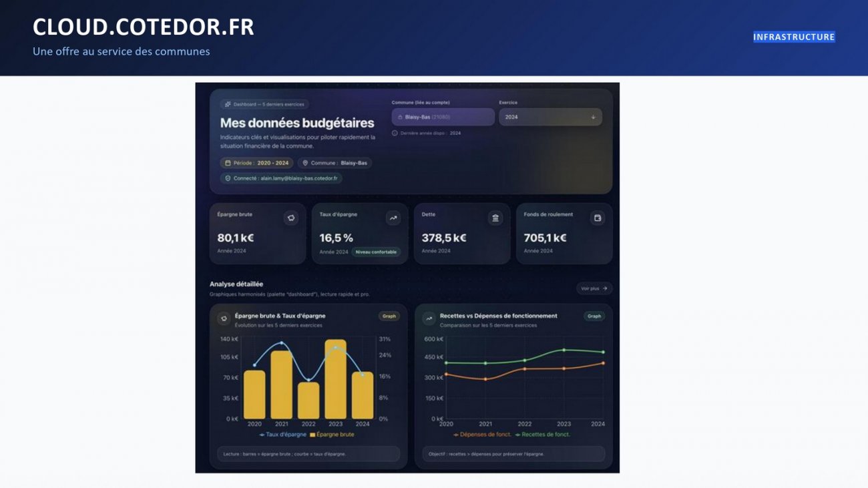The width and height of the screenshot is (868, 488).
Task: Click the trend arrow icon on Taux d'épargne card
Action: click(393, 218)
